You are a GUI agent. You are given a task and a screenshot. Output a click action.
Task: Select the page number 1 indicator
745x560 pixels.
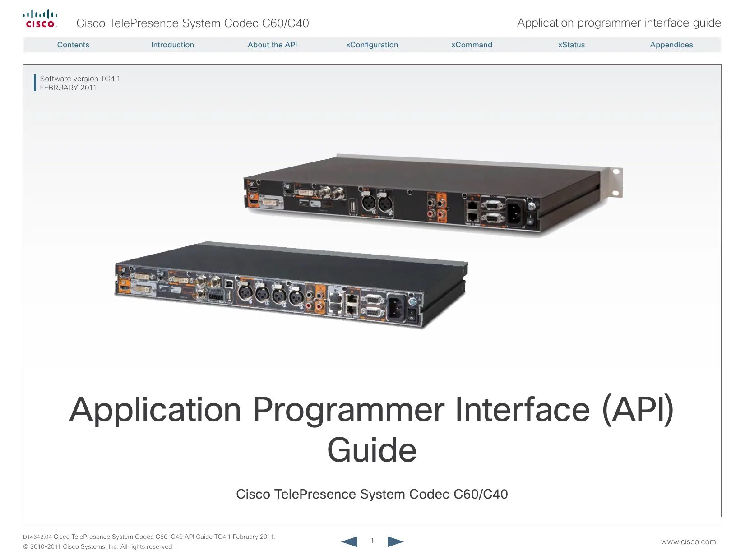[x=372, y=540]
